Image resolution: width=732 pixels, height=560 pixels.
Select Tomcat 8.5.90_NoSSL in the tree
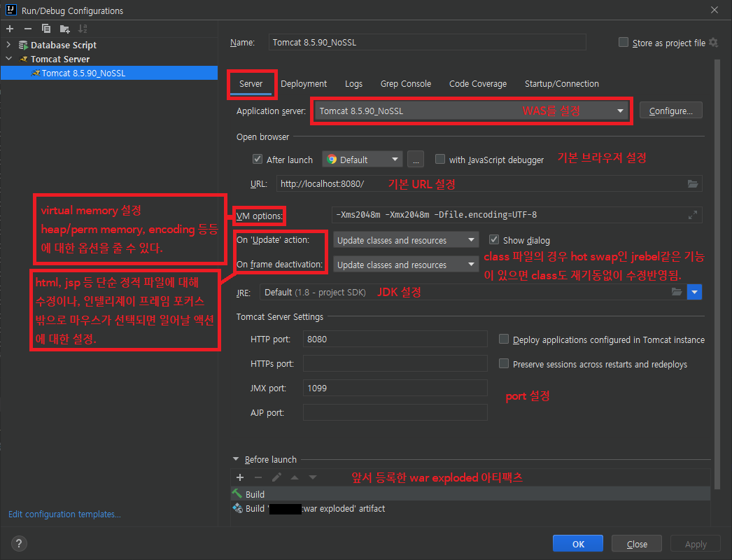point(109,73)
